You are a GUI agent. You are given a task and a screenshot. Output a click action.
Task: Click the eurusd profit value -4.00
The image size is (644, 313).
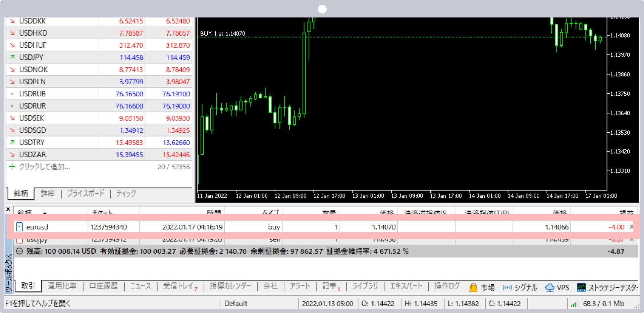point(616,227)
